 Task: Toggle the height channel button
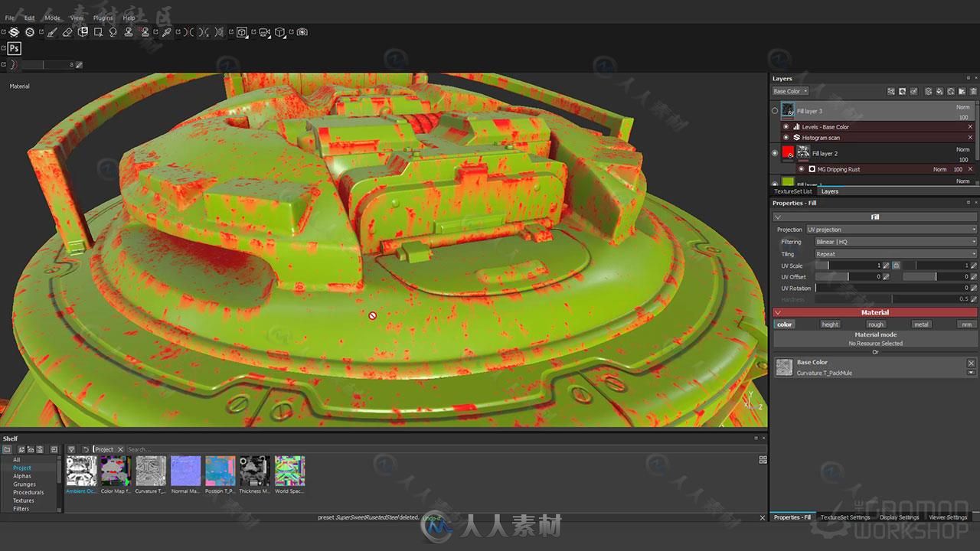pyautogui.click(x=830, y=324)
